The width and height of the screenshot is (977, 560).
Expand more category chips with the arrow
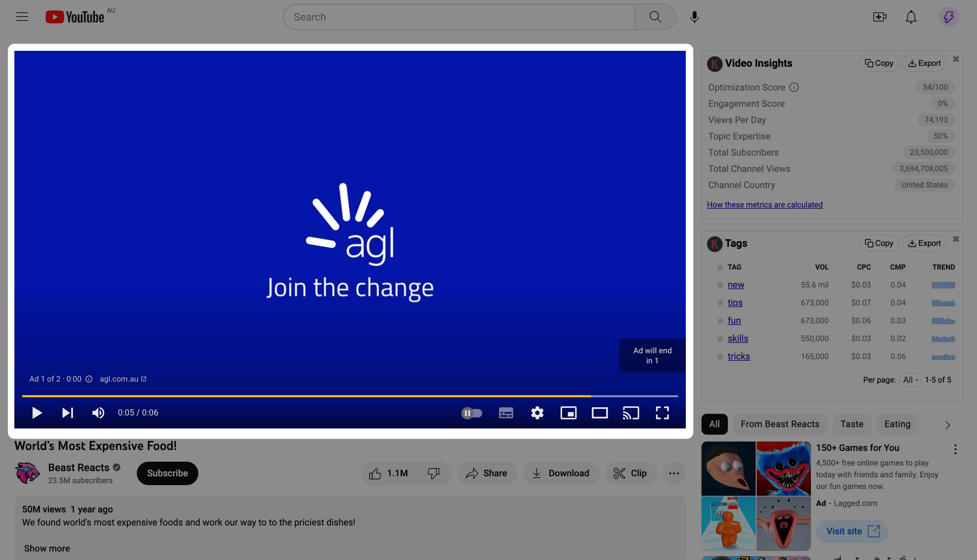click(x=947, y=425)
